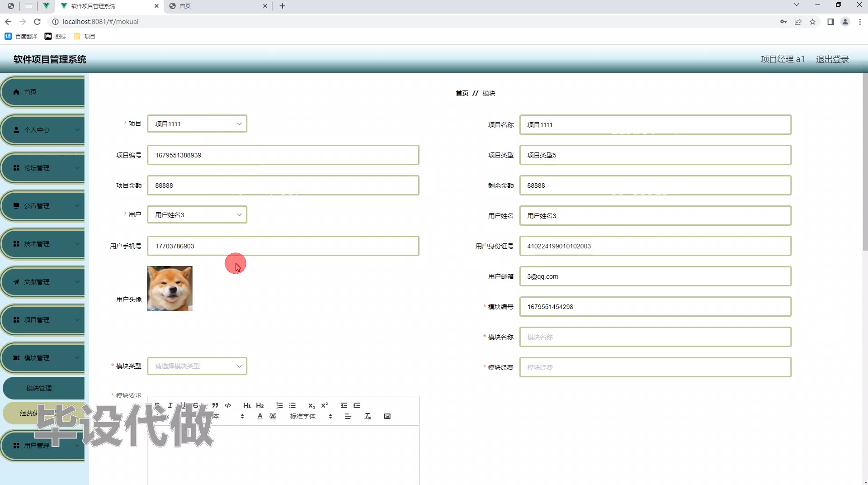Click the 模块编号 input field
The height and width of the screenshot is (485, 868).
coord(655,307)
